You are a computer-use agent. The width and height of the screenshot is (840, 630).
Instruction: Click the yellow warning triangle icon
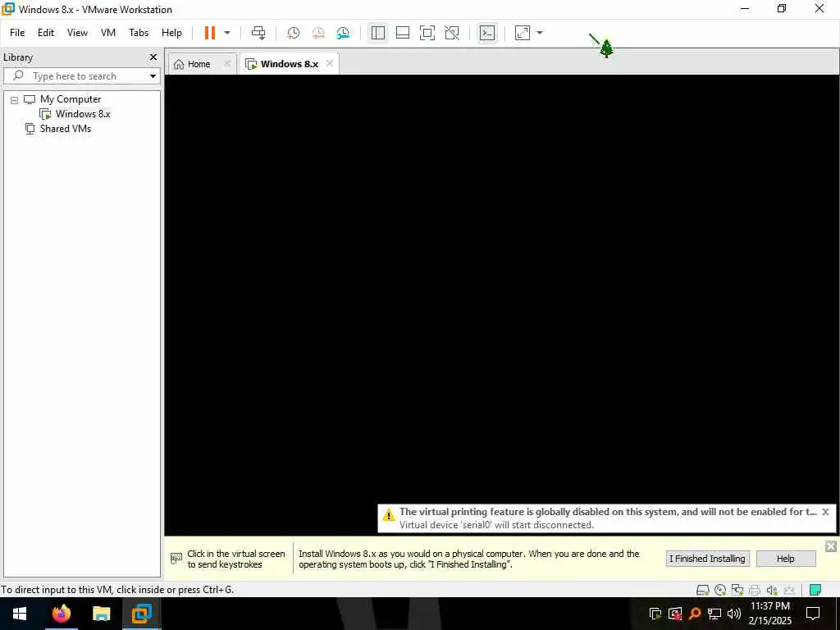click(388, 515)
